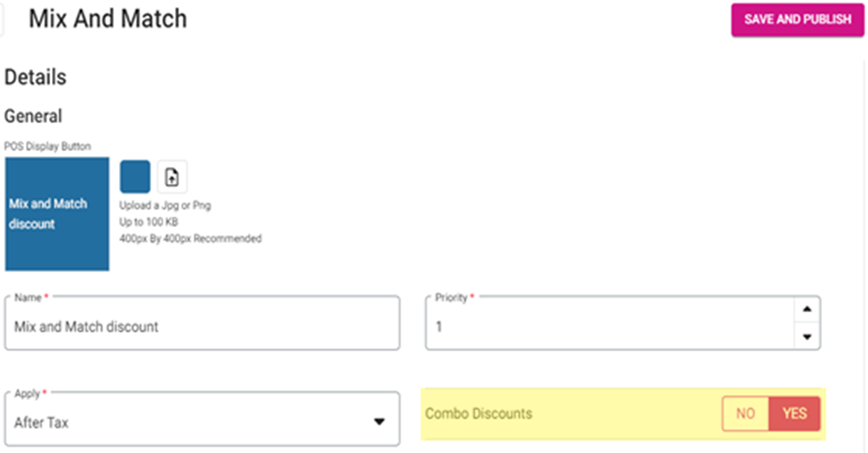
Task: Click the Combo Discounts label
Action: [x=478, y=414]
